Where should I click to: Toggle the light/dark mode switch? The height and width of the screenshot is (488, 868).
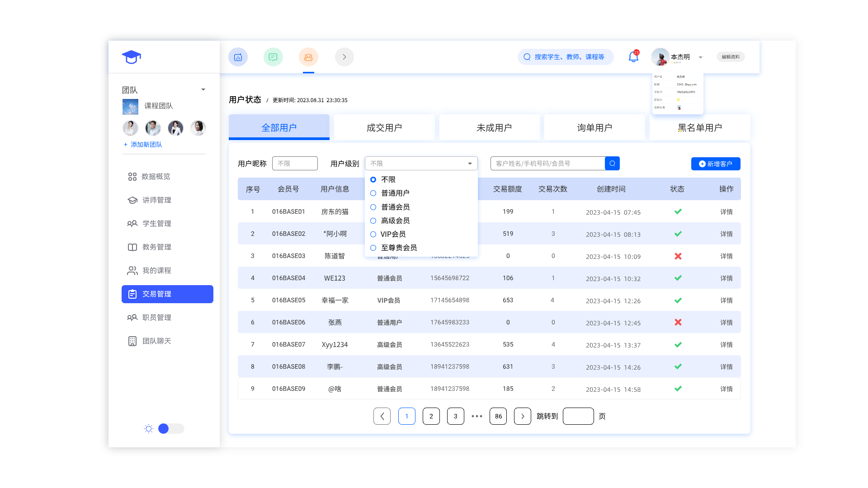click(x=171, y=428)
